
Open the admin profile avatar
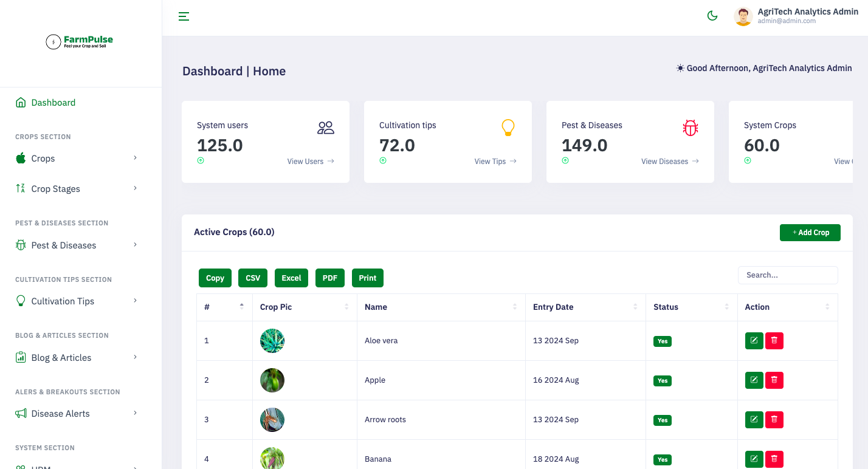click(743, 16)
